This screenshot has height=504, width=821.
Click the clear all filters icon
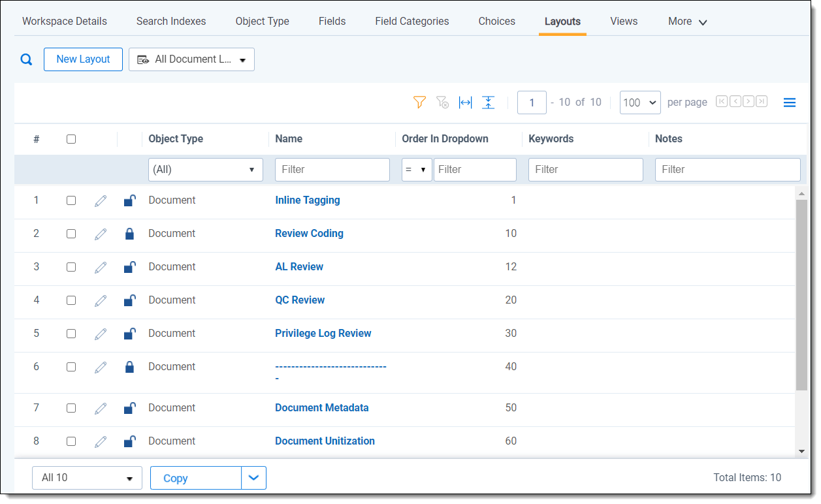[442, 102]
